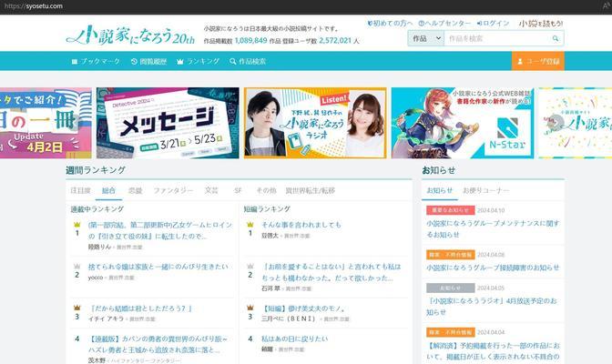Image resolution: width=612 pixels, height=364 pixels.
Task: Click the bronze crown icon for serial rank 3
Action: click(x=76, y=308)
